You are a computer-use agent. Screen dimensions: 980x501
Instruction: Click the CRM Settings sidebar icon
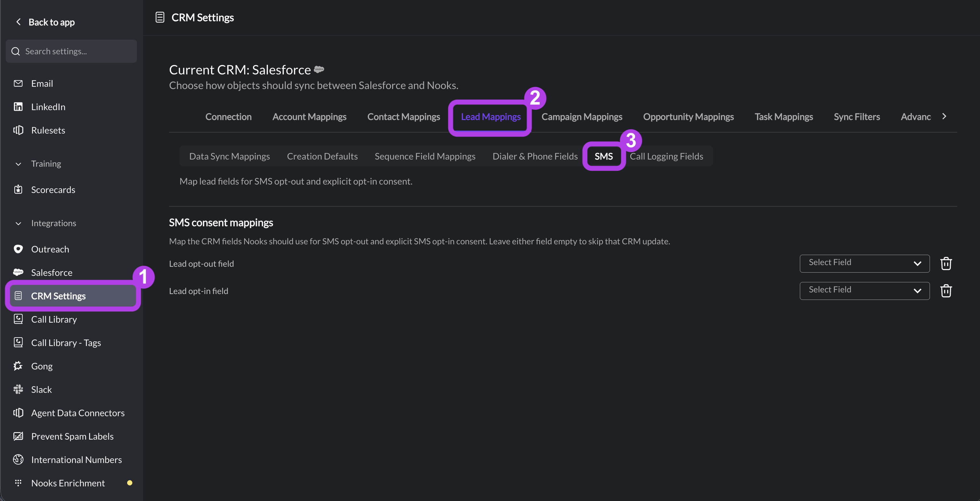[x=18, y=296]
